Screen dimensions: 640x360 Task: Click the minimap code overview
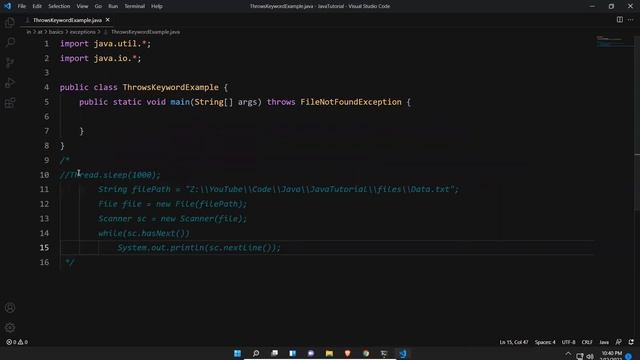(x=614, y=41)
